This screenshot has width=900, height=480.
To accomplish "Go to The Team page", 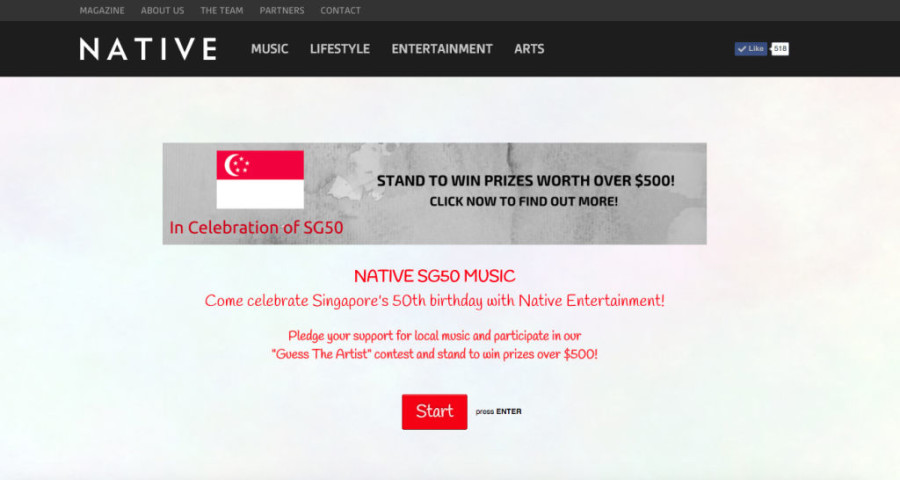I will pyautogui.click(x=222, y=10).
